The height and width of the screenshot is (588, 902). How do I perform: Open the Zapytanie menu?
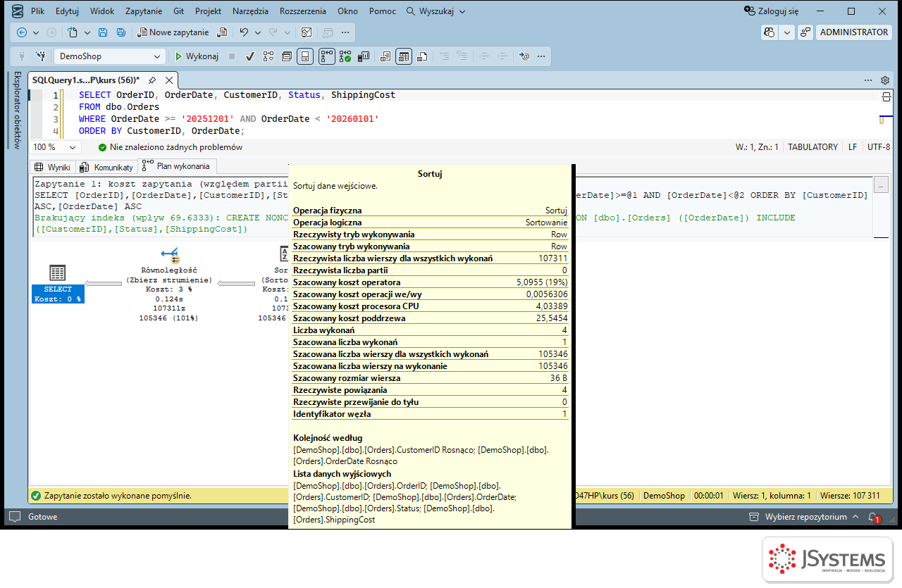[x=144, y=11]
